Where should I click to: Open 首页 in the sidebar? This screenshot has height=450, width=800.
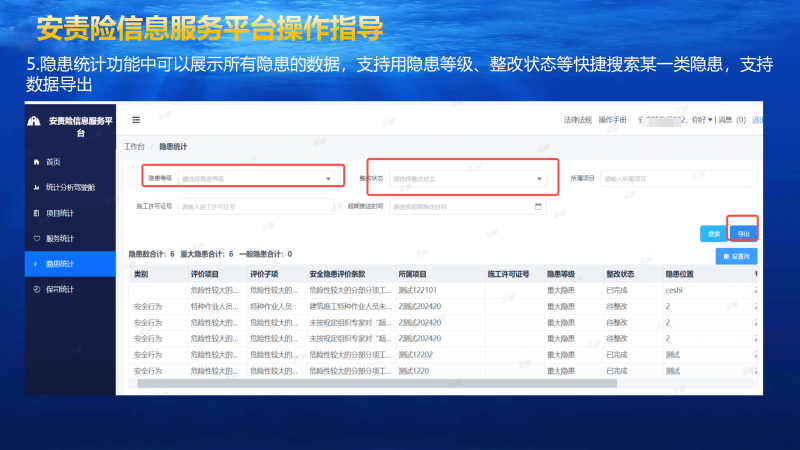point(53,162)
